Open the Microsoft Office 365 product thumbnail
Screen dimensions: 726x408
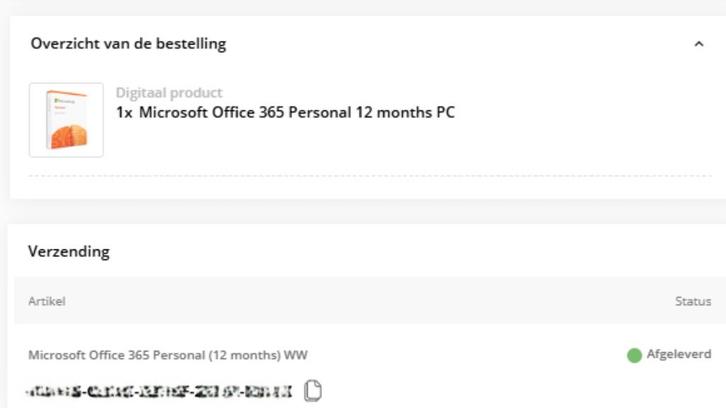(x=66, y=120)
